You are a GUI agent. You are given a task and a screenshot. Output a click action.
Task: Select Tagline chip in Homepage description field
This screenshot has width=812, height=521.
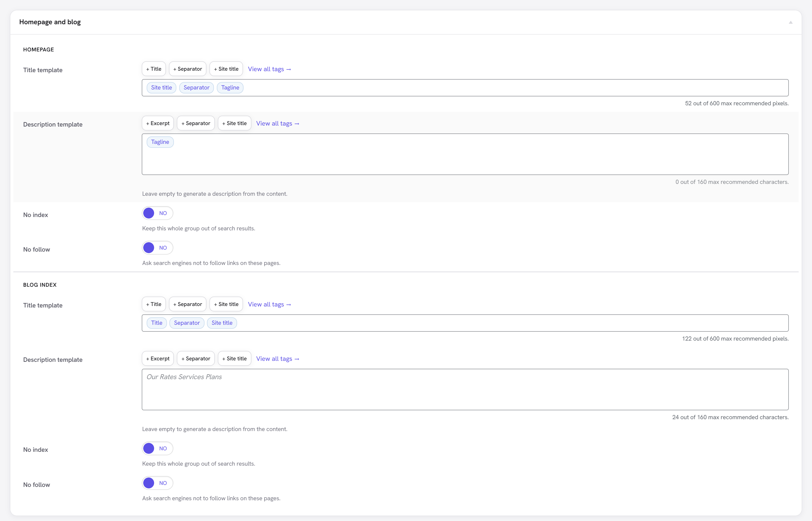click(160, 142)
